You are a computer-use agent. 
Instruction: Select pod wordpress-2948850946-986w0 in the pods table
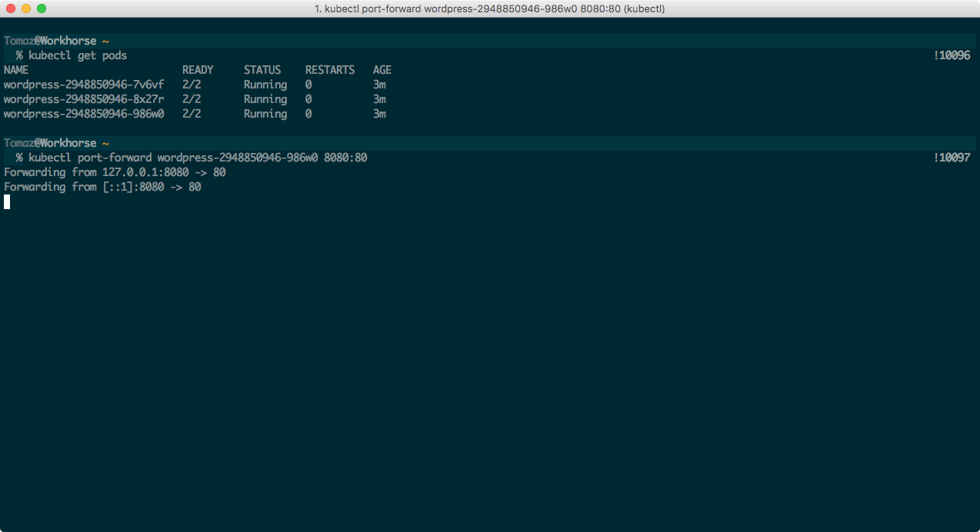(84, 114)
